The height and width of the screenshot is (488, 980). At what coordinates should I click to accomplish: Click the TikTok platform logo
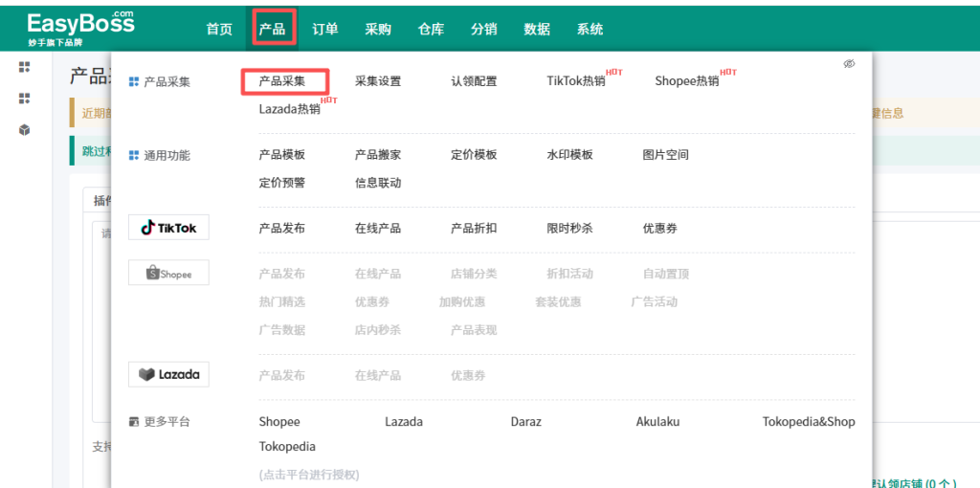pyautogui.click(x=168, y=228)
